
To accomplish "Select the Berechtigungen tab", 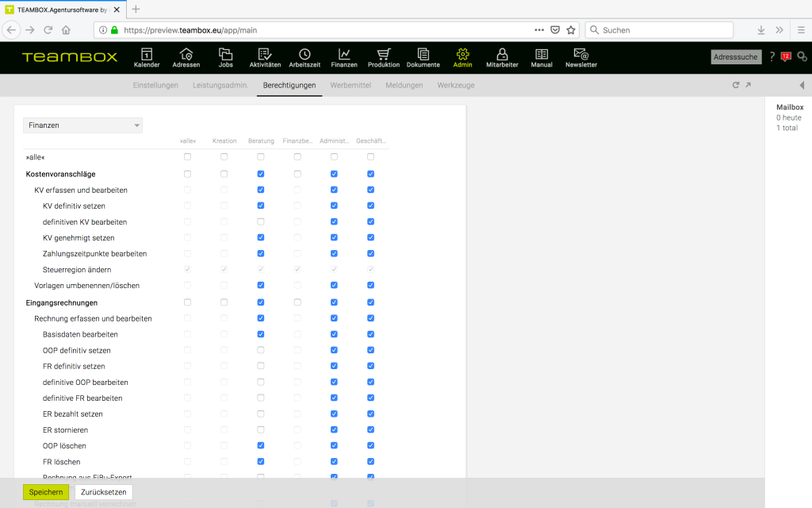I will [x=289, y=85].
